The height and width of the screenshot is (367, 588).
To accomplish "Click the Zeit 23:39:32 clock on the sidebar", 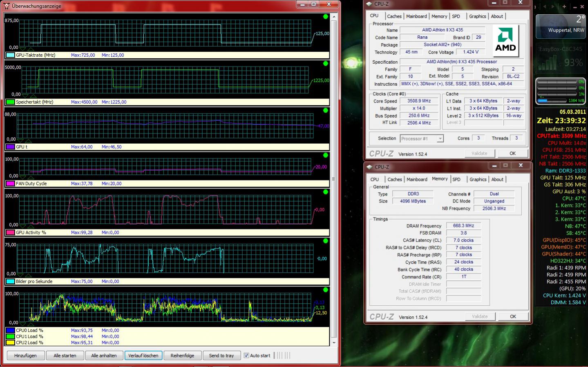I will [x=561, y=120].
